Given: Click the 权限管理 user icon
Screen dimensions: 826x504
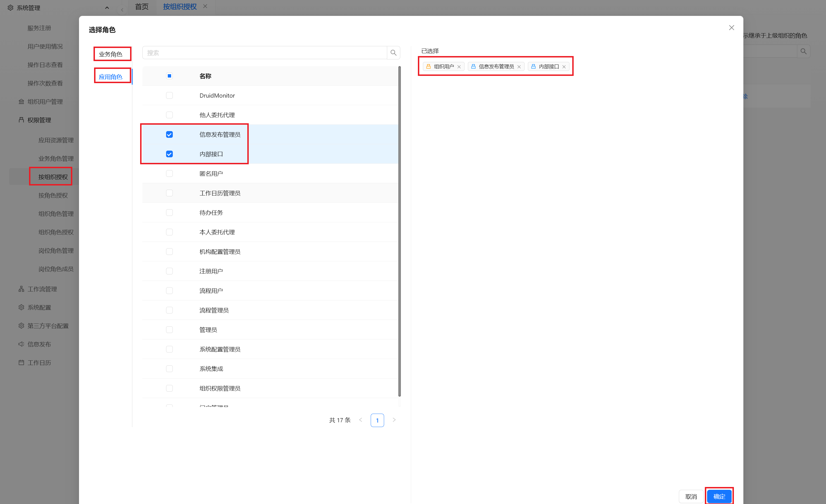Looking at the screenshot, I should pos(21,120).
